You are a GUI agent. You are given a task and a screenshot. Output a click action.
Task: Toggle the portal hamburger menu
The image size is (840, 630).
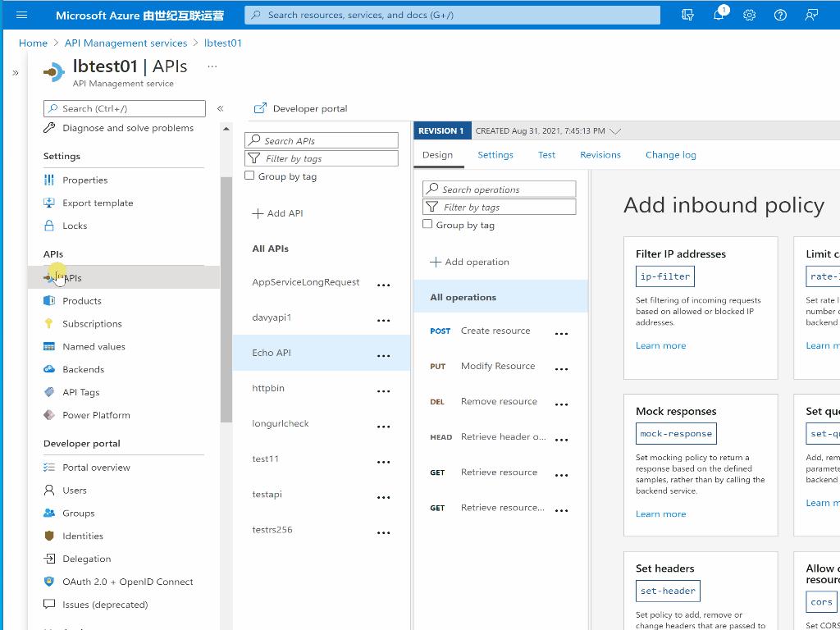coord(21,14)
